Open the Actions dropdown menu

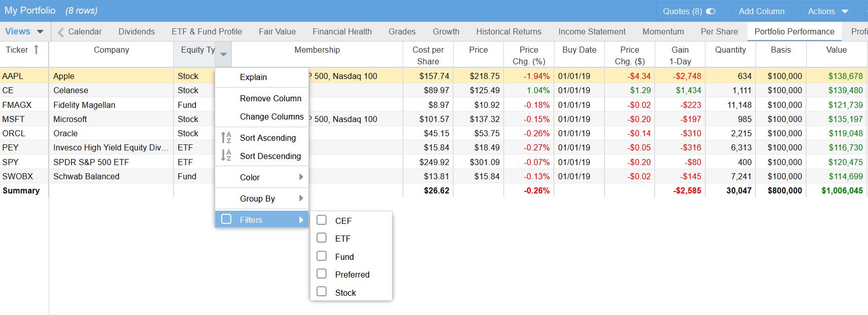(x=827, y=11)
